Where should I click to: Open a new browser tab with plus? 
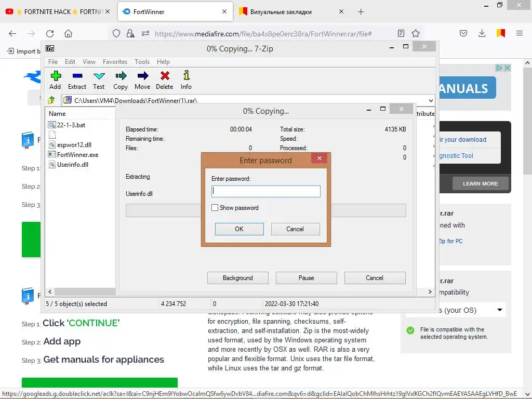coord(361,12)
